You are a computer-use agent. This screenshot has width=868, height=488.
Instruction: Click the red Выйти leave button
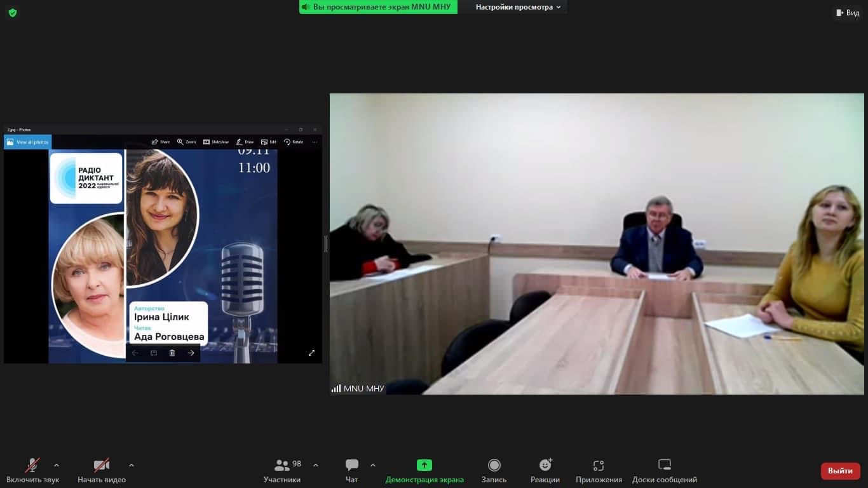coord(840,471)
